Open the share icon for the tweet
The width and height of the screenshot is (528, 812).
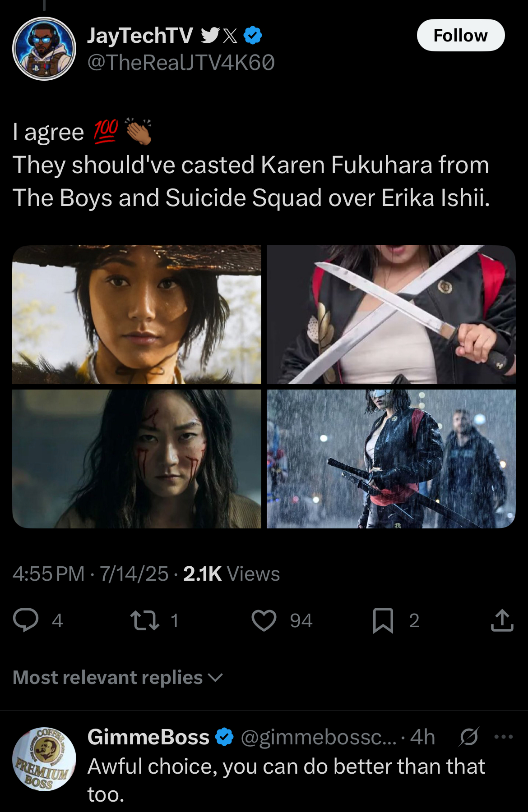point(502,620)
